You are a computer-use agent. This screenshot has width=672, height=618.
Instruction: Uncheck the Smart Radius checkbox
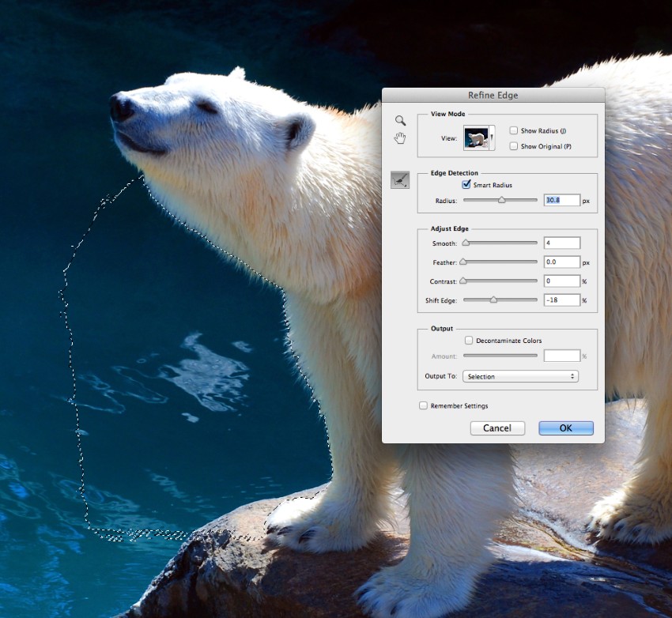point(466,185)
